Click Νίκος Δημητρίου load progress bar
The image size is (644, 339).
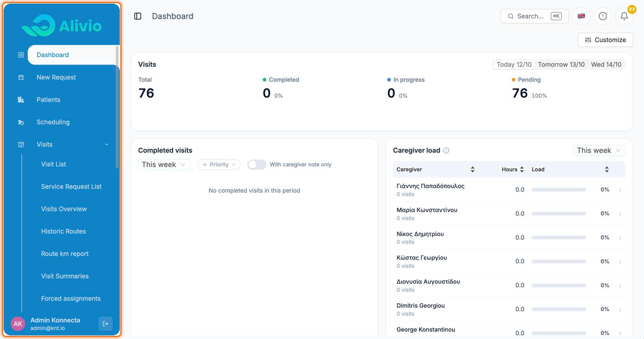[559, 237]
